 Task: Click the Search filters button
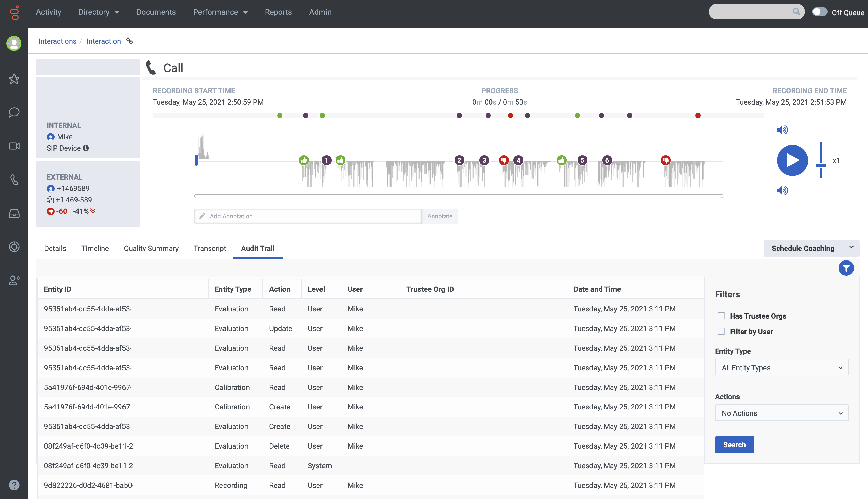coord(734,444)
